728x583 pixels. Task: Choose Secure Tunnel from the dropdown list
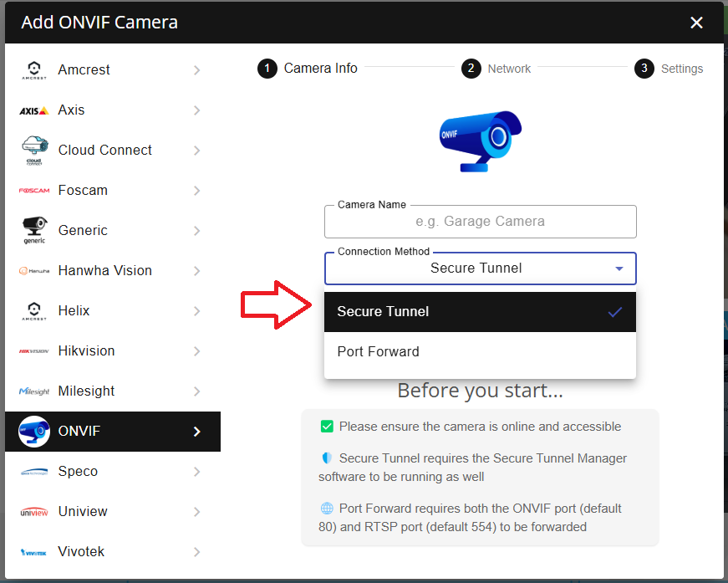[x=480, y=312]
